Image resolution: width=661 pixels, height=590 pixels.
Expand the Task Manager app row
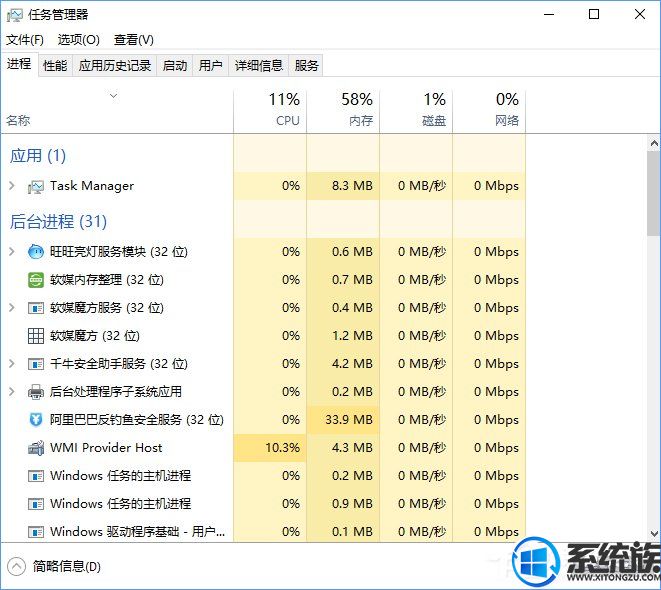tap(12, 186)
